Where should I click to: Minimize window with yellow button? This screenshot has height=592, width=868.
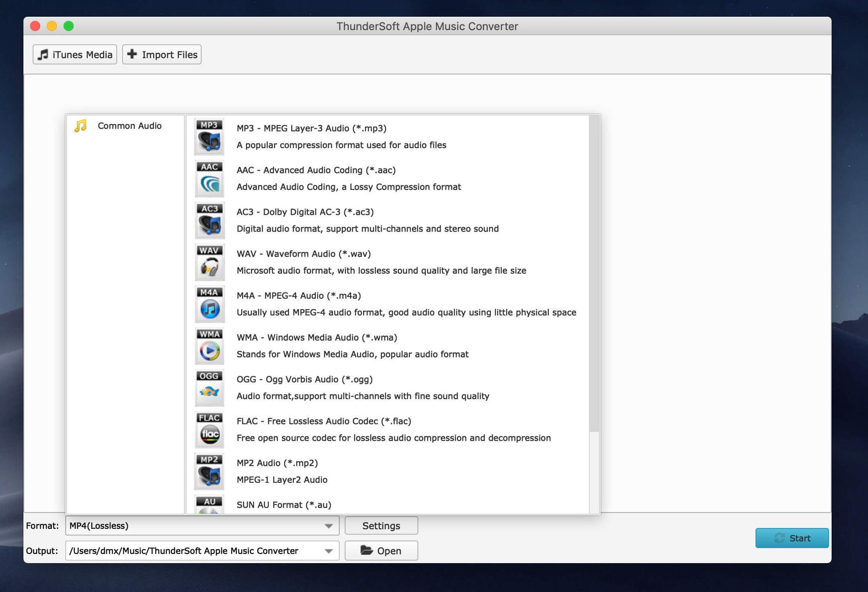[x=52, y=26]
